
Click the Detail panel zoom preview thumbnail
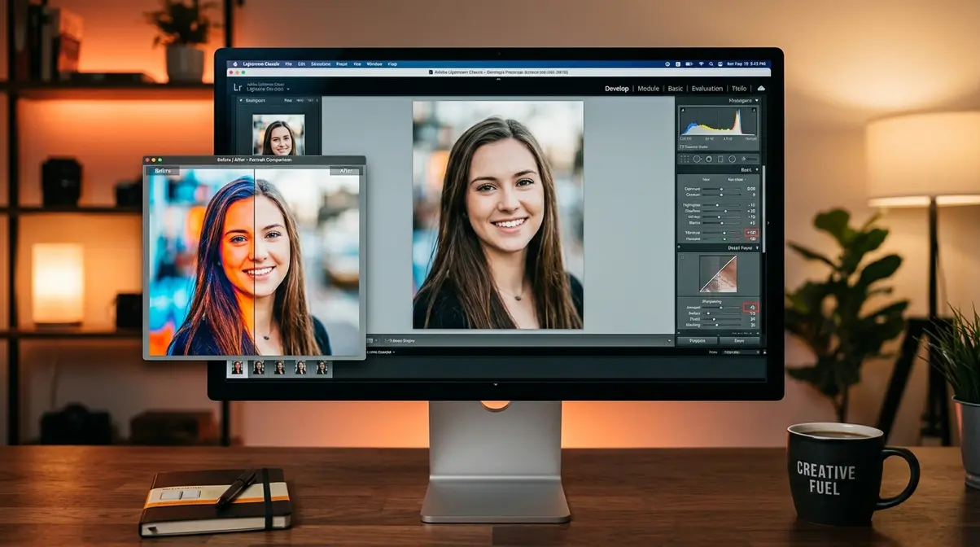pyautogui.click(x=719, y=273)
